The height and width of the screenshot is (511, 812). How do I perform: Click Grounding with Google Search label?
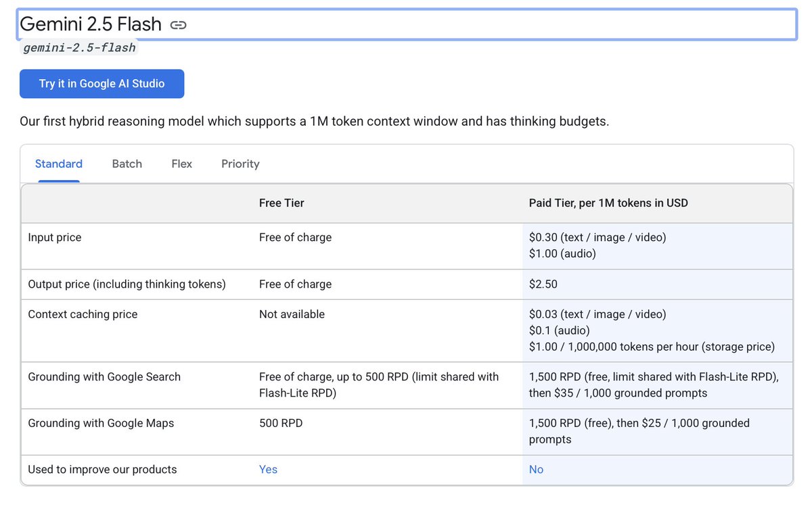pyautogui.click(x=104, y=377)
